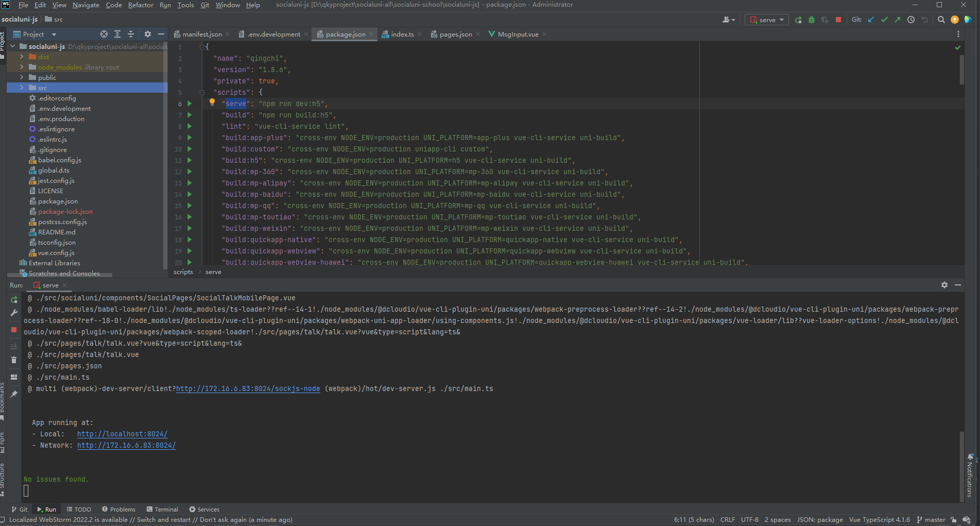980x526 pixels.
Task: Open the localhost:8024 link in console
Action: (122, 434)
